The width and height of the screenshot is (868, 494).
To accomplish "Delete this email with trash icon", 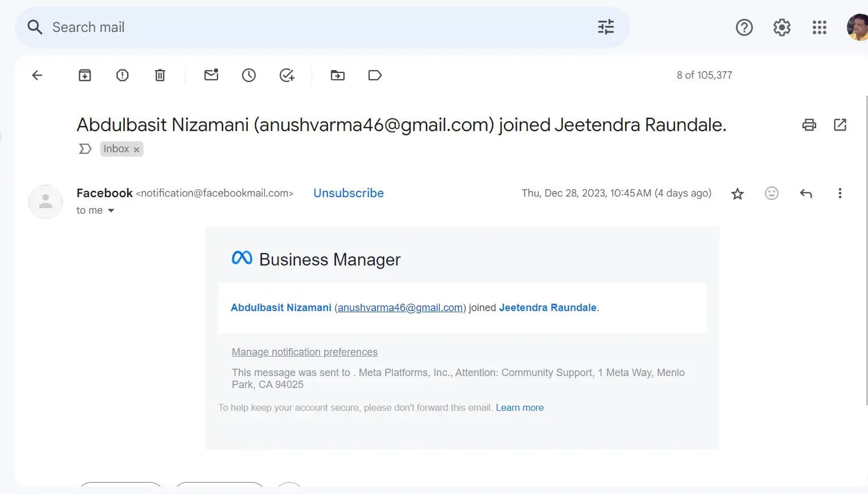I will pyautogui.click(x=160, y=75).
